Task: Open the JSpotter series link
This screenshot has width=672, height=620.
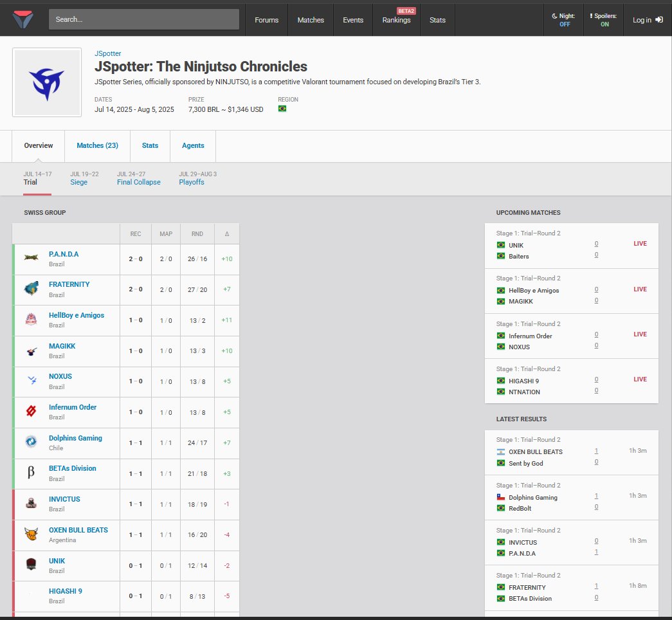Action: click(x=107, y=53)
